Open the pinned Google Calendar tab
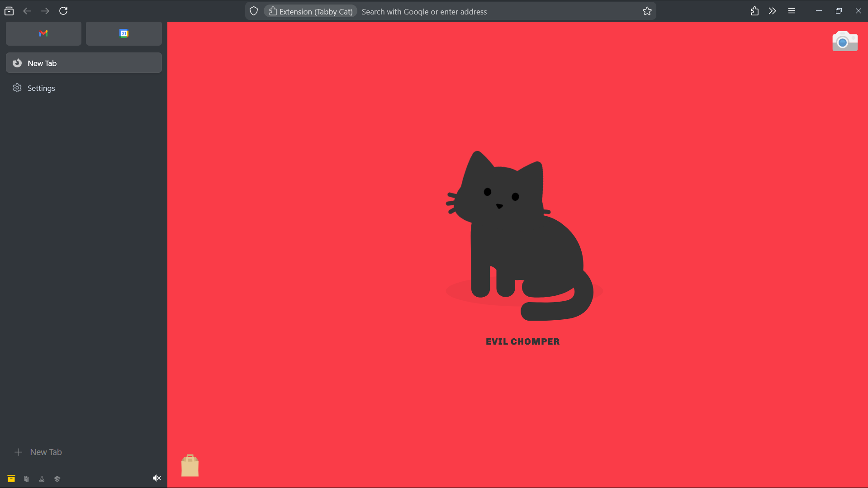868x488 pixels. click(123, 33)
